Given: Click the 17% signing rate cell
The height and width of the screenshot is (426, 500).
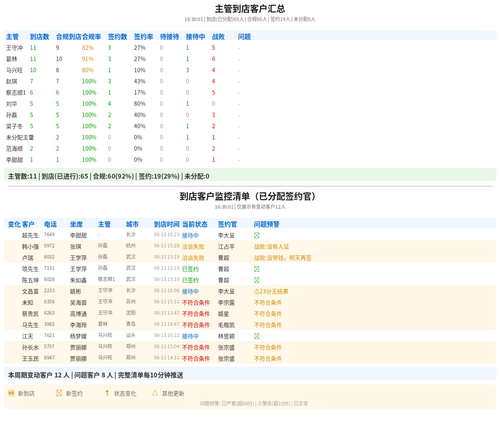Looking at the screenshot, I should pyautogui.click(x=140, y=93).
